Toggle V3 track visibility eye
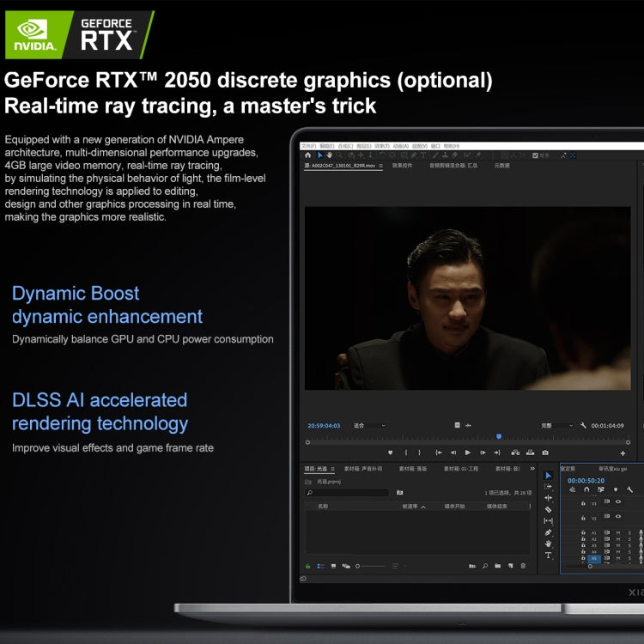The width and height of the screenshot is (644, 644). (617, 501)
